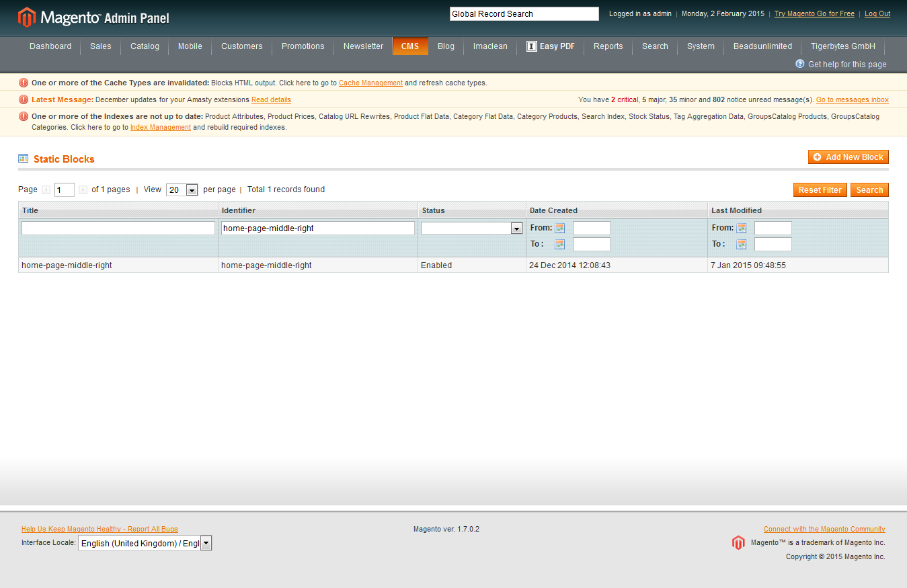Open calendar for Date Created To
This screenshot has width=907, height=588.
click(x=560, y=244)
